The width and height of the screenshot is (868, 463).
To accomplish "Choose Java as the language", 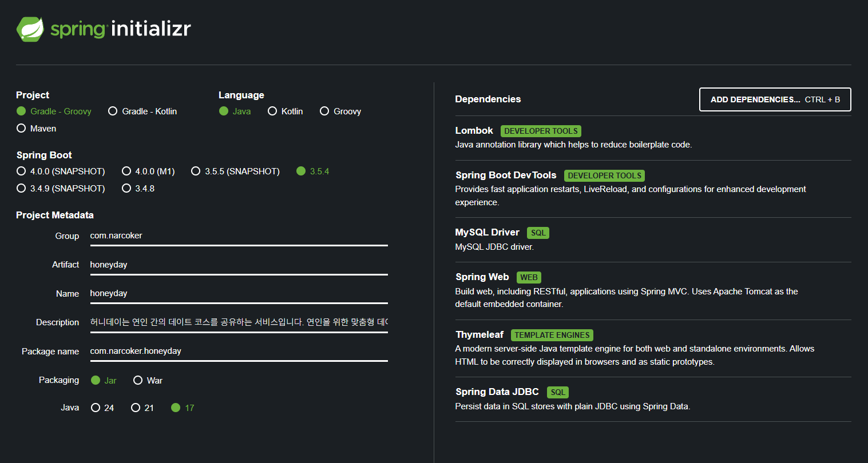I will [235, 111].
